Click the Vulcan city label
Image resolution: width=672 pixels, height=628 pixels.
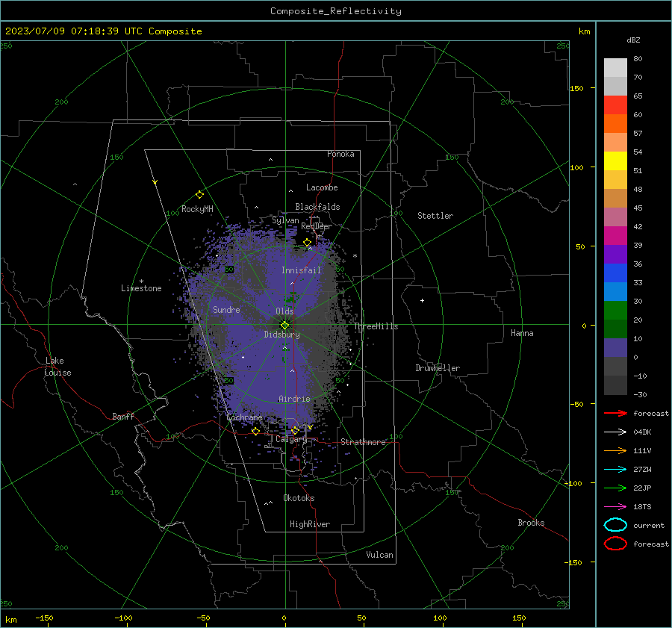click(x=380, y=555)
